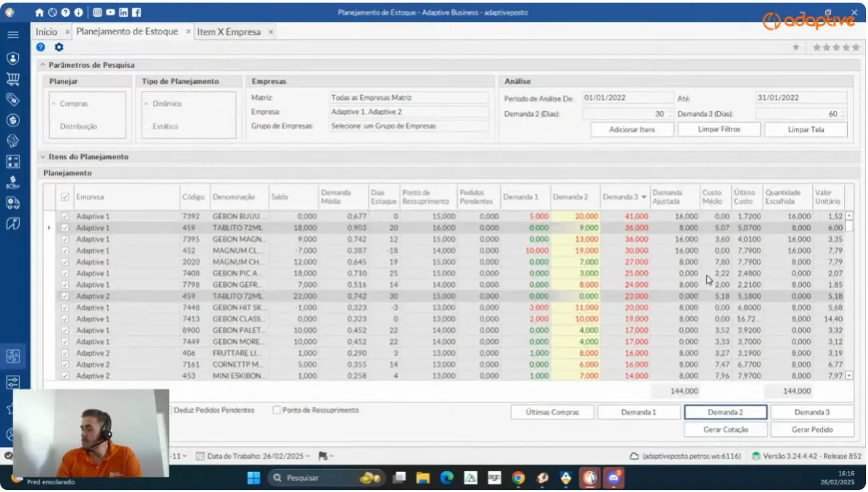
Task: Click the info icon in title bar
Action: [78, 12]
